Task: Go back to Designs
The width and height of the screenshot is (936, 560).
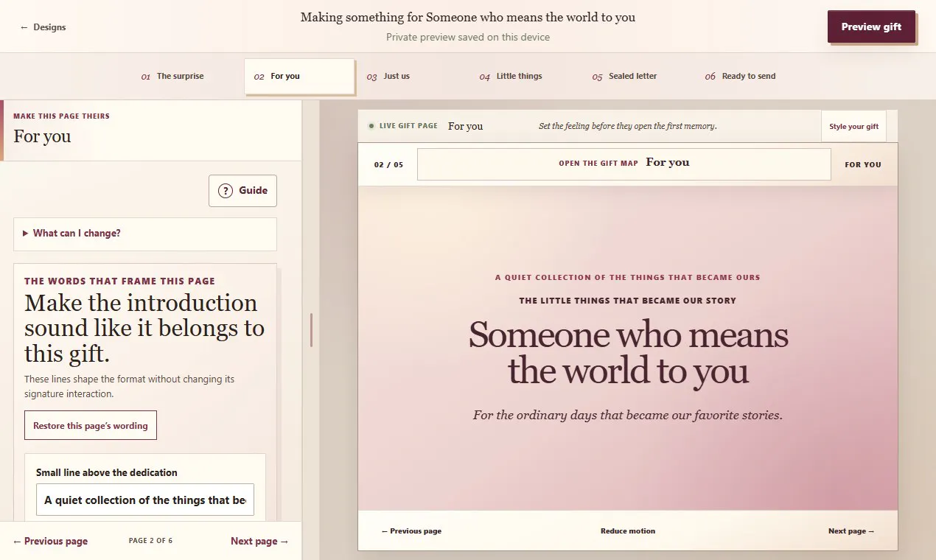Action: (43, 27)
